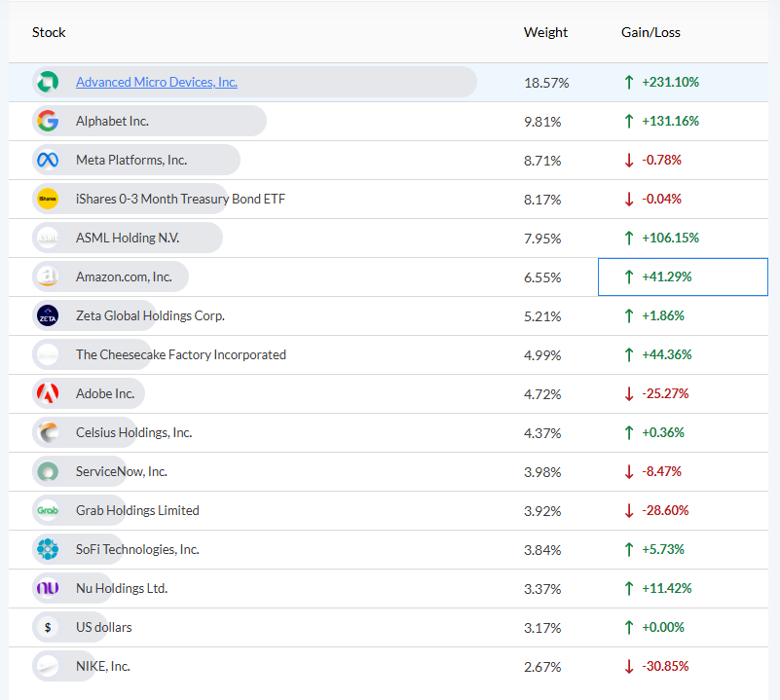
Task: Click Cheesecake Factory's +44.36% gain value
Action: coord(667,354)
